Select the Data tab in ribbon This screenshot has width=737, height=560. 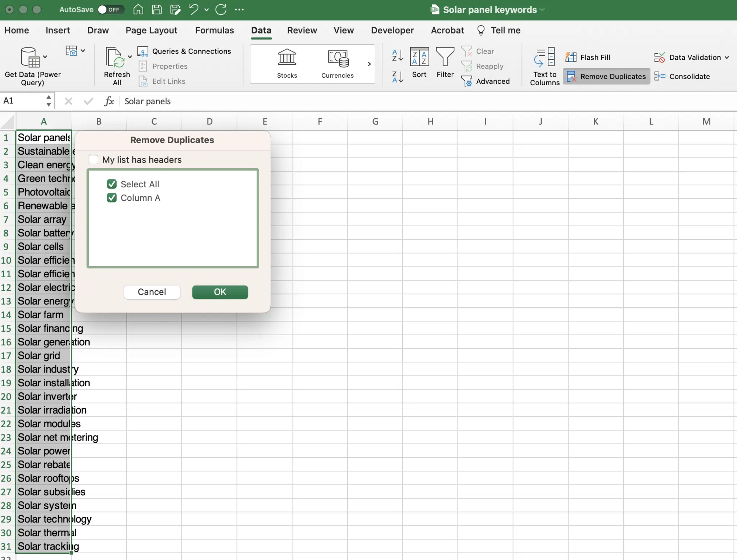[261, 30]
